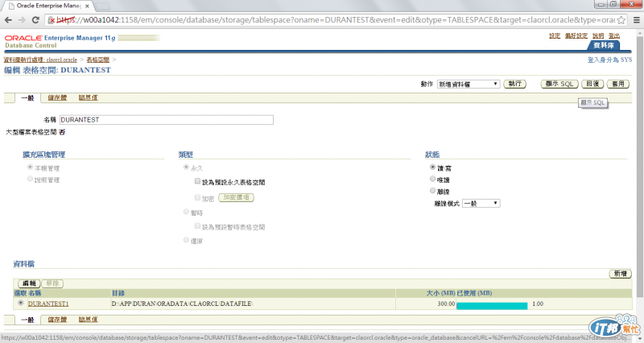
Task: Reload the page with refresh icon
Action: [35, 19]
